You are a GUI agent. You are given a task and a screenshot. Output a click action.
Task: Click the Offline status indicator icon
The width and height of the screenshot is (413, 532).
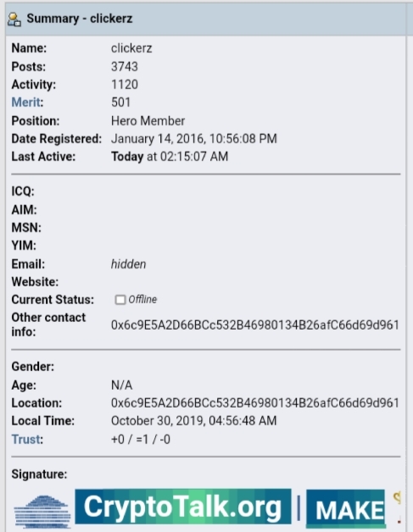click(x=120, y=300)
